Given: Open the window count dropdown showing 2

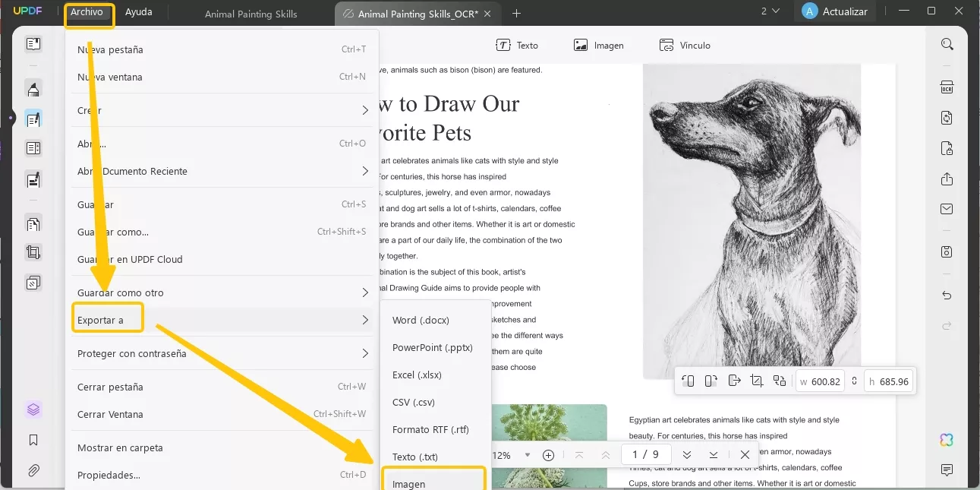Looking at the screenshot, I should pos(770,11).
